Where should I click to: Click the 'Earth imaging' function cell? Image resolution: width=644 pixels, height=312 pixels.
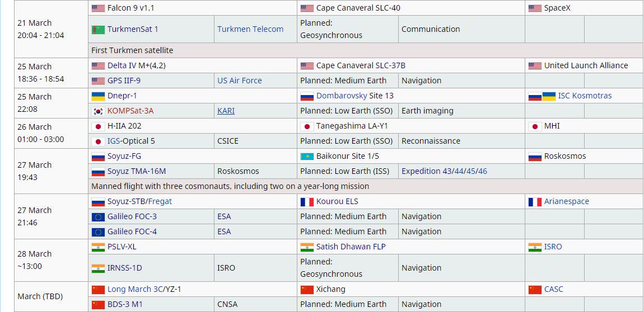(461, 111)
